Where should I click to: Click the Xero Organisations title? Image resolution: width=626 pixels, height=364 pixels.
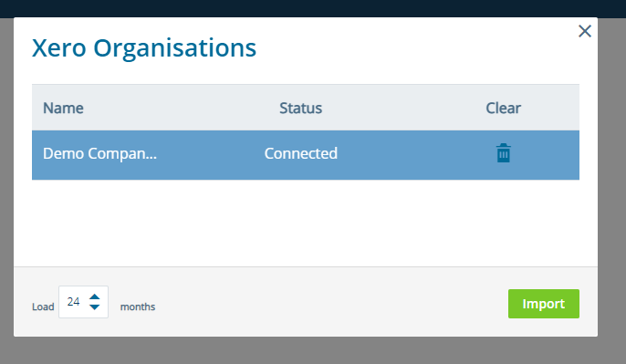coord(144,47)
